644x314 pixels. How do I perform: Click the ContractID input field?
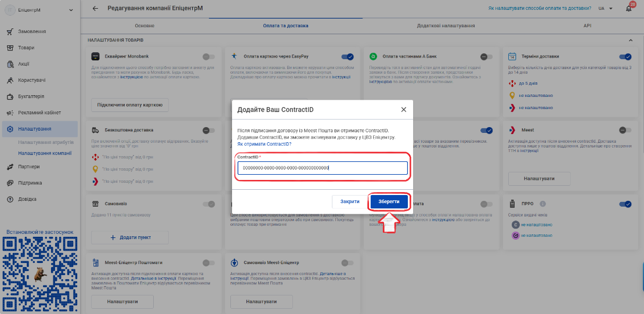323,168
